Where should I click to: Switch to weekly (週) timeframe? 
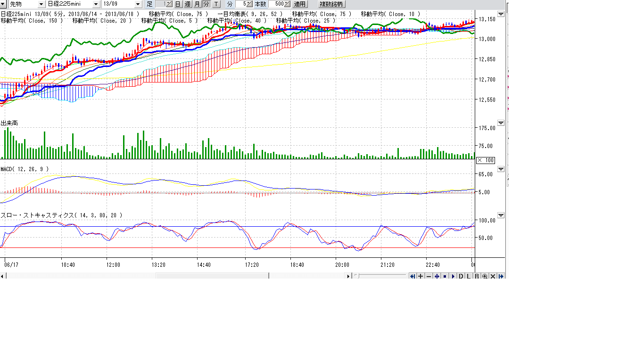point(187,4)
